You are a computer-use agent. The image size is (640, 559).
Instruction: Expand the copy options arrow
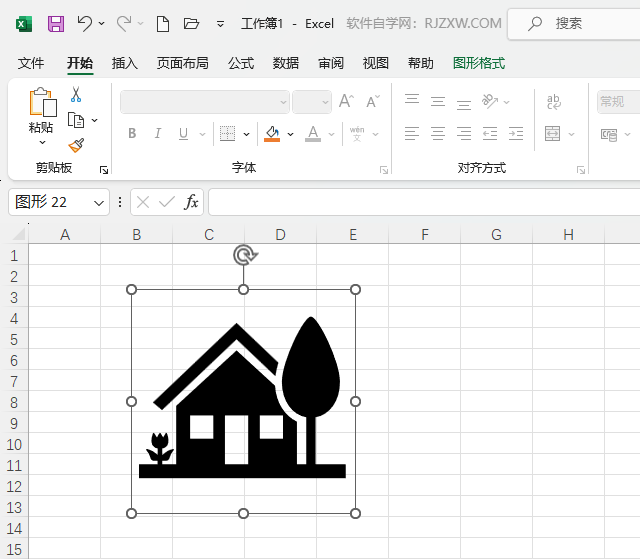point(95,120)
